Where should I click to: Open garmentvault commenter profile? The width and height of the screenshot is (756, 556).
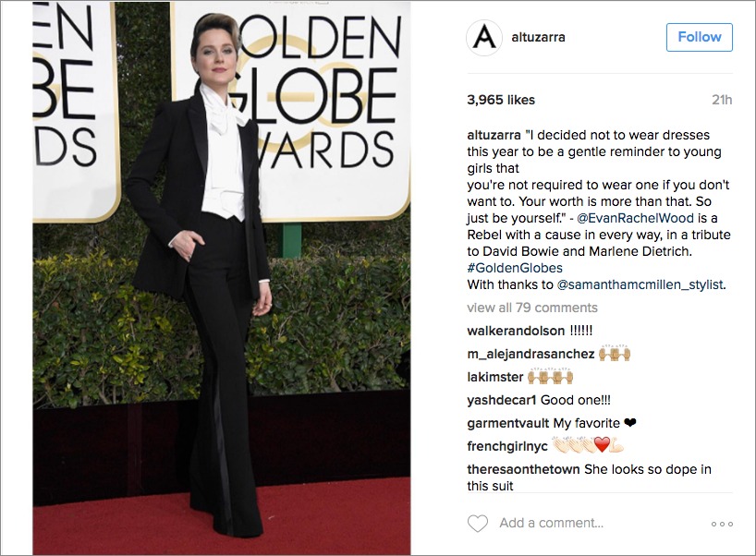[507, 424]
